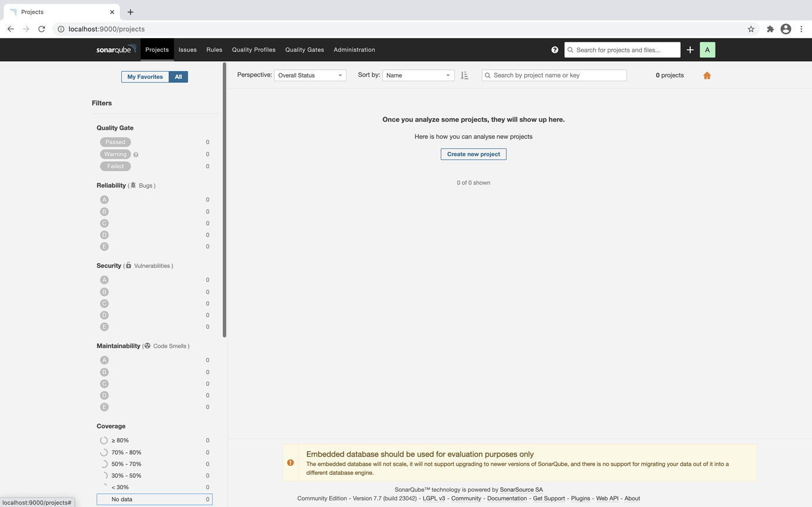This screenshot has width=812, height=507.
Task: Click the SonarQube logo
Action: 116,49
